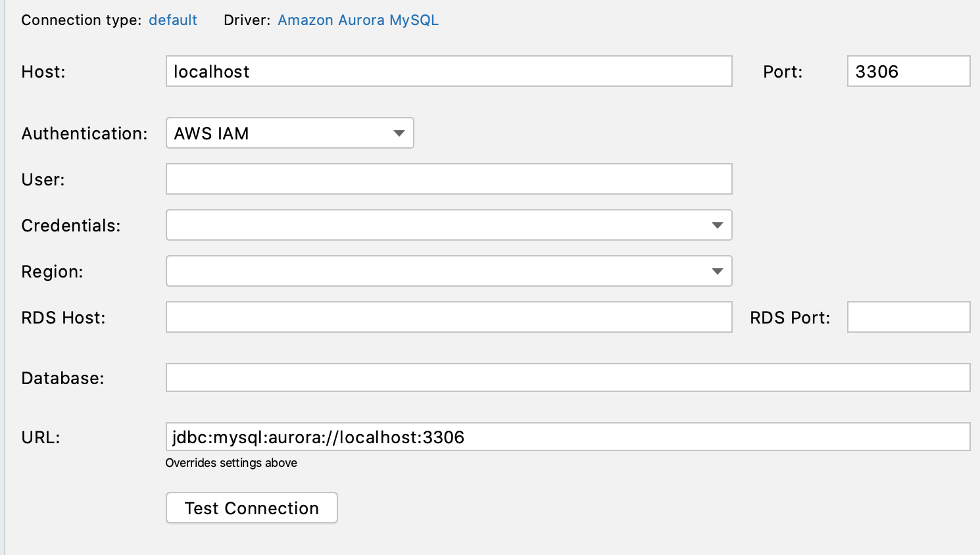980x555 pixels.
Task: Open the Amazon Aurora MySQL driver link
Action: 358,20
